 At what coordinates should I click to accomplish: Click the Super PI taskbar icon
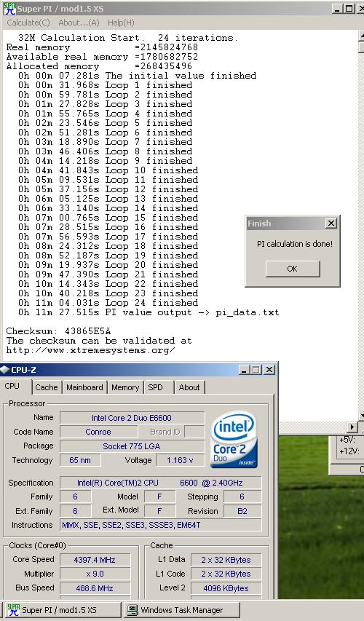click(13, 610)
